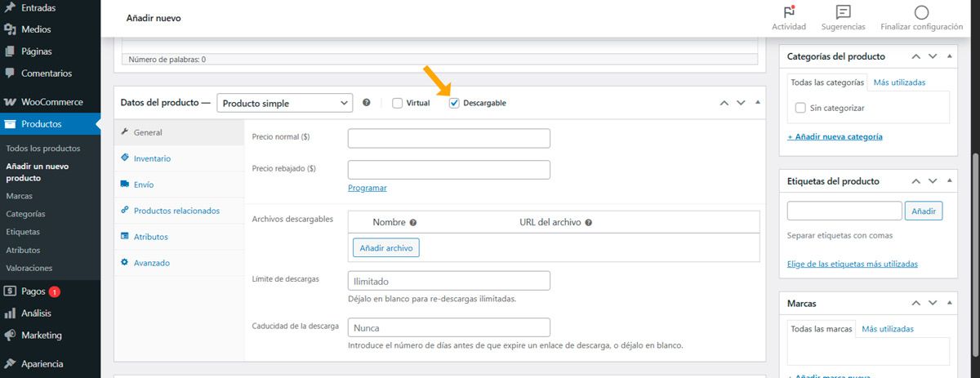Switch to the Más utilizadas categories tab
Image resolution: width=980 pixels, height=378 pixels.
pyautogui.click(x=899, y=82)
